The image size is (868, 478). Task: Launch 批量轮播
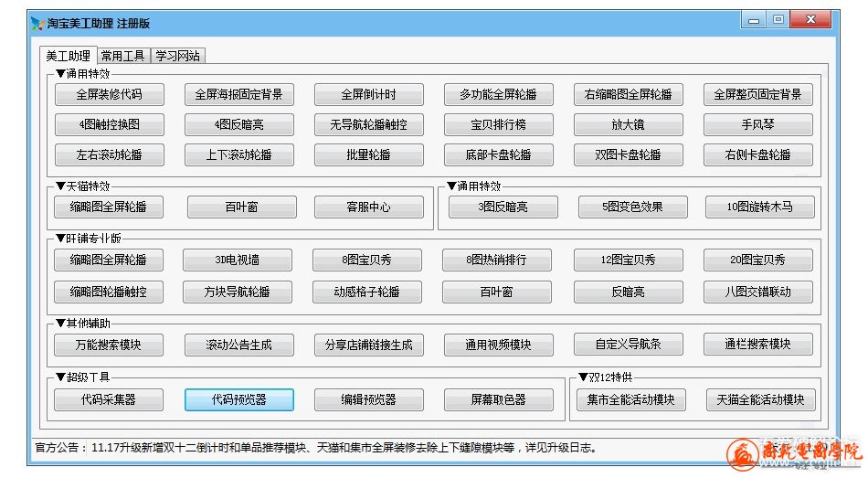pyautogui.click(x=369, y=155)
